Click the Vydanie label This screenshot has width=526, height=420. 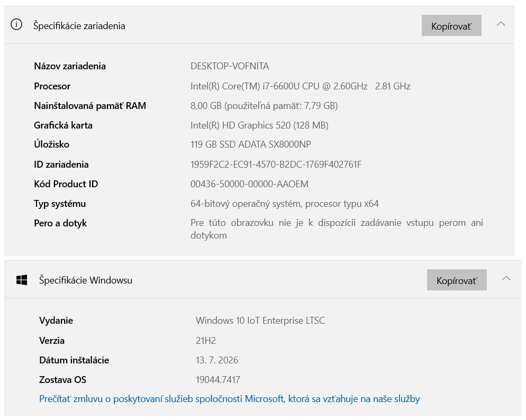coord(56,321)
